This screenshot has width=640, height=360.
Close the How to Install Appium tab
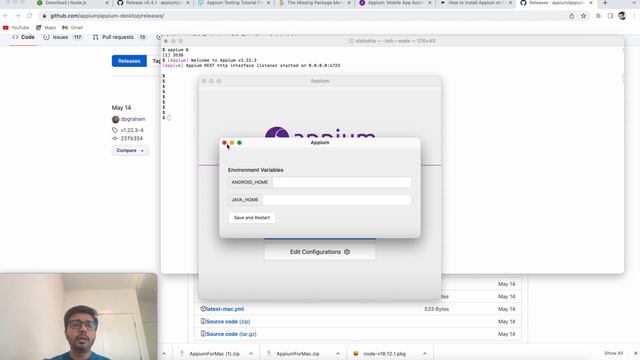(510, 3)
